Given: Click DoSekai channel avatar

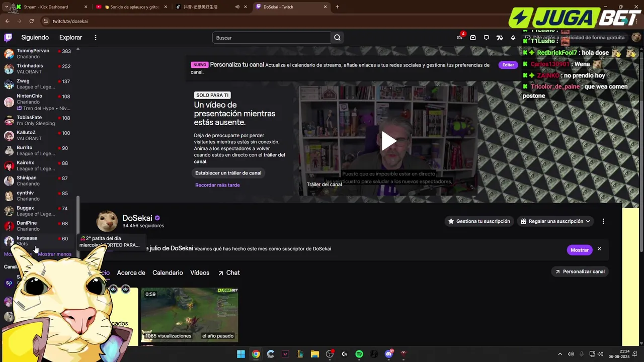Looking at the screenshot, I should pyautogui.click(x=107, y=221).
